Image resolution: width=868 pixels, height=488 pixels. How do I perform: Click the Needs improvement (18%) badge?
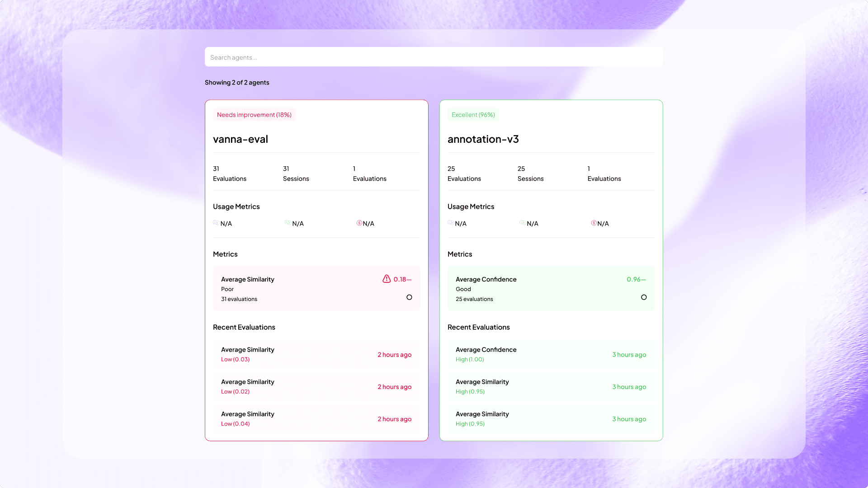pyautogui.click(x=254, y=115)
